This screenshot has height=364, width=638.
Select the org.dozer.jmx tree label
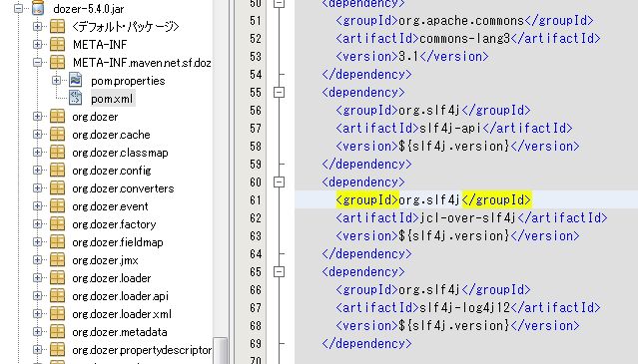point(106,260)
